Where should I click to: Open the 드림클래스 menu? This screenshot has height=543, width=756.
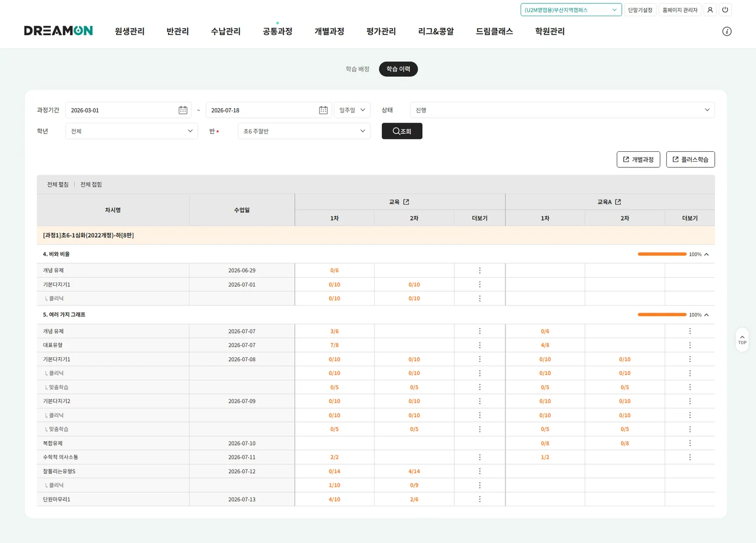pos(494,31)
